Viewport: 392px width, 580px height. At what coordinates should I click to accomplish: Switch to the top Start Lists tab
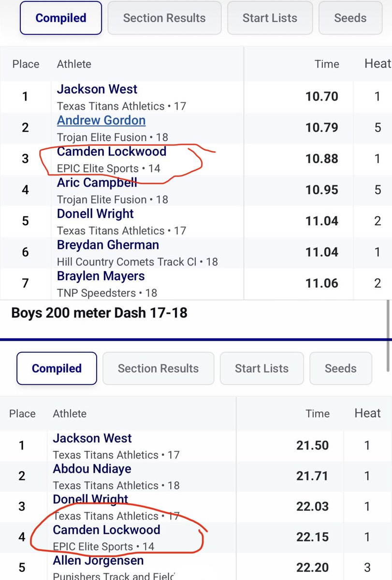click(x=270, y=18)
